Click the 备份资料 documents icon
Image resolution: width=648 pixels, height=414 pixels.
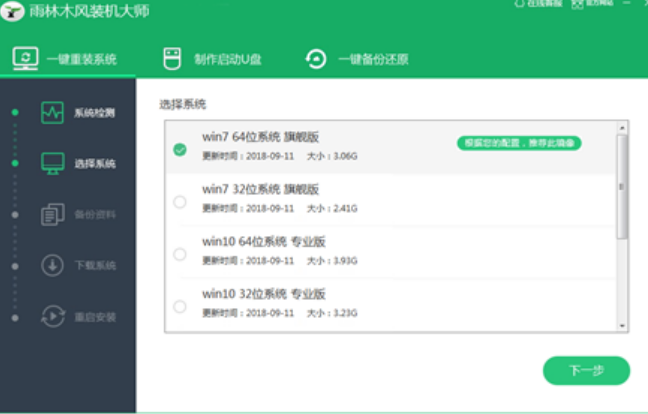coord(52,214)
